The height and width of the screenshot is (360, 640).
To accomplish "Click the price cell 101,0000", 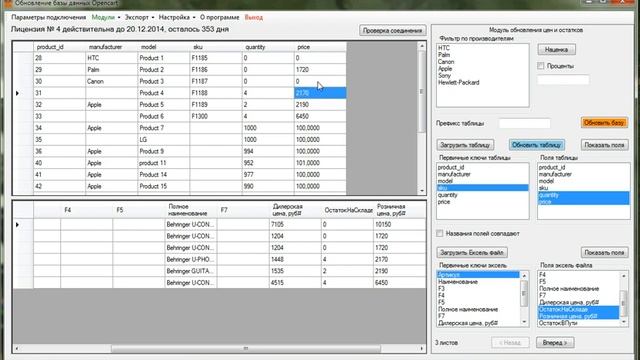I will point(320,163).
